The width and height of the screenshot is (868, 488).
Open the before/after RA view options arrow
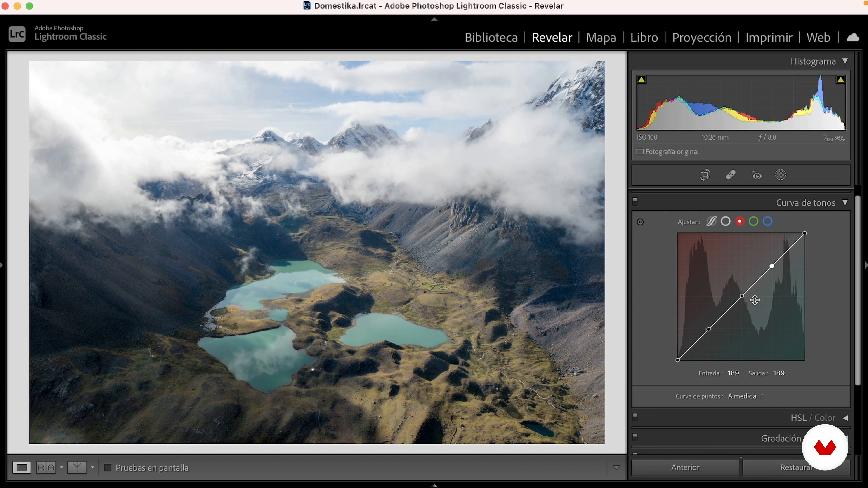click(61, 468)
